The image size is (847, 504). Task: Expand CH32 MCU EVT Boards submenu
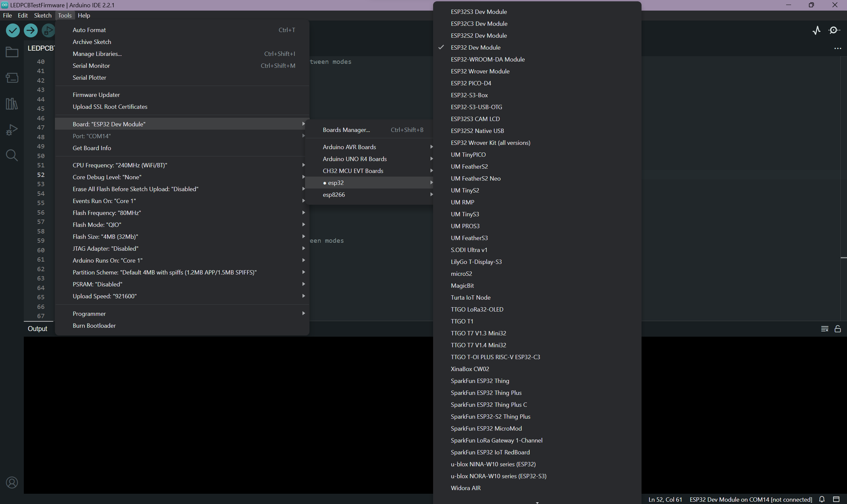pyautogui.click(x=369, y=171)
